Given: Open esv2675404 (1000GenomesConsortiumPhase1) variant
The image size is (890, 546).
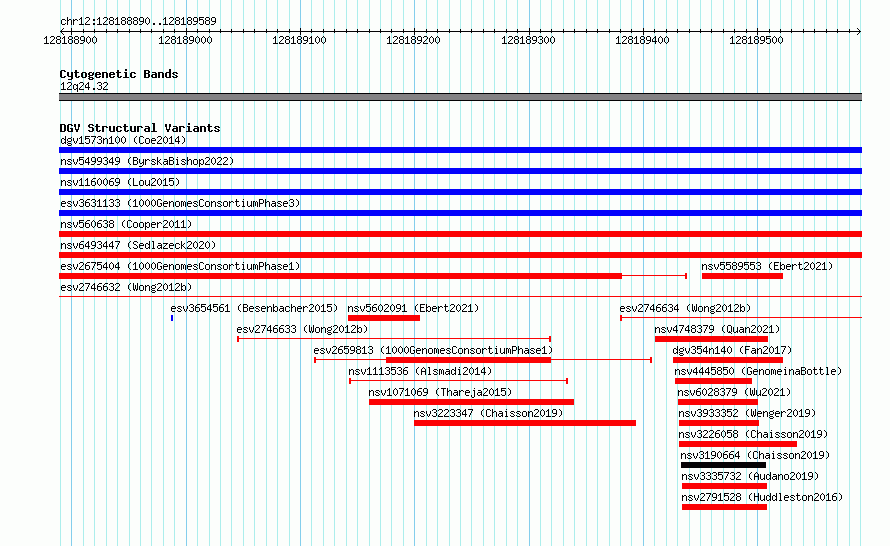Looking at the screenshot, I should (x=180, y=266).
